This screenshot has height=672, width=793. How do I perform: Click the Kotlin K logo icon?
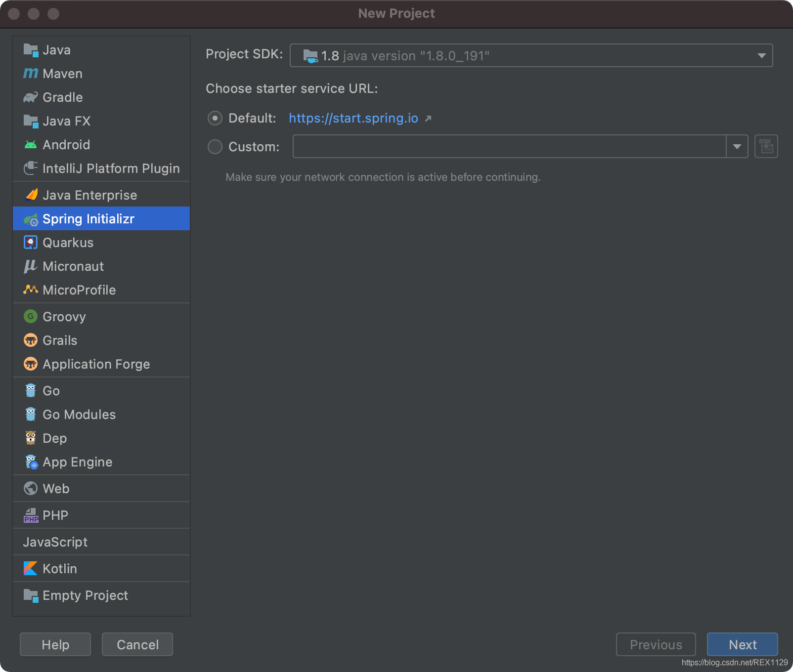click(31, 568)
